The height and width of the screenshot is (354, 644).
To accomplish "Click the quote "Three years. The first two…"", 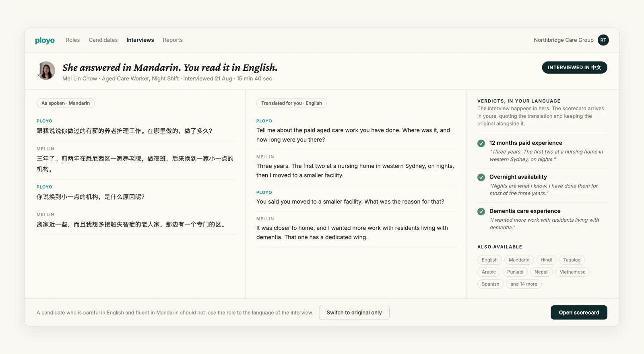I will [x=546, y=156].
